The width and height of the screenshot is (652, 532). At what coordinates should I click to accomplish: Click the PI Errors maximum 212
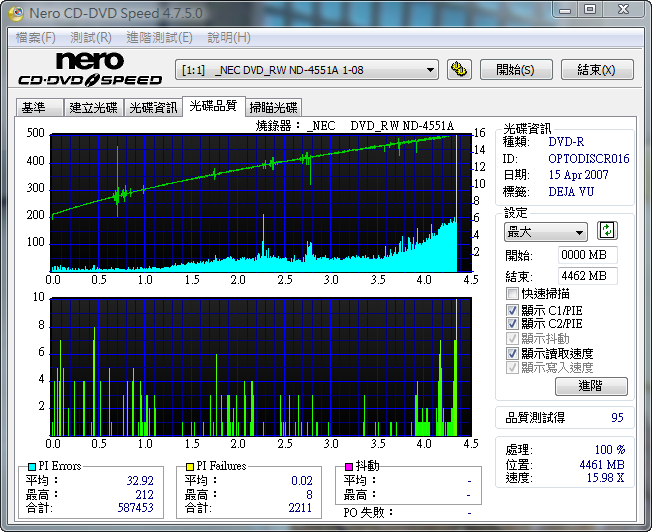coord(144,495)
